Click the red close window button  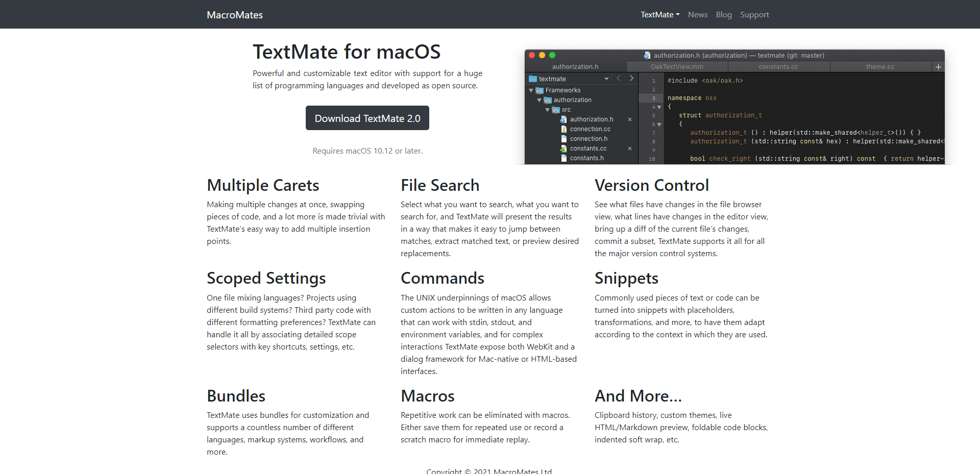coord(532,55)
